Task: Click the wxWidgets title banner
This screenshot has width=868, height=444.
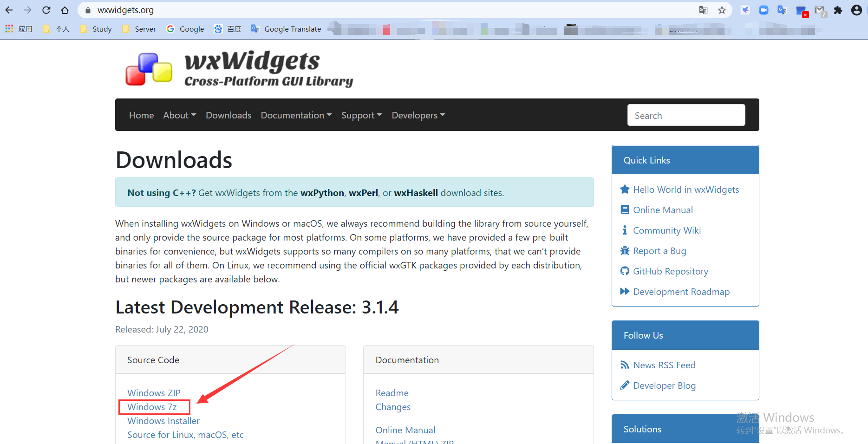Action: 268,69
